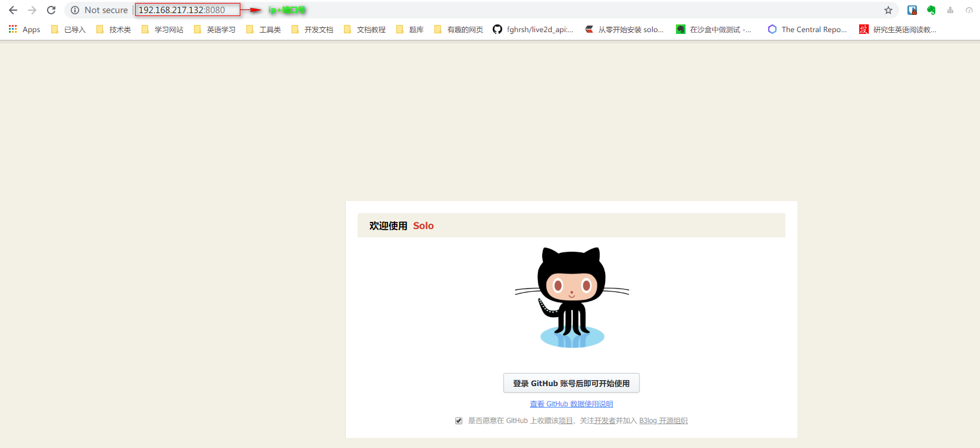Open the blue extension icon in the toolbar
Viewport: 980px width, 448px height.
point(912,10)
